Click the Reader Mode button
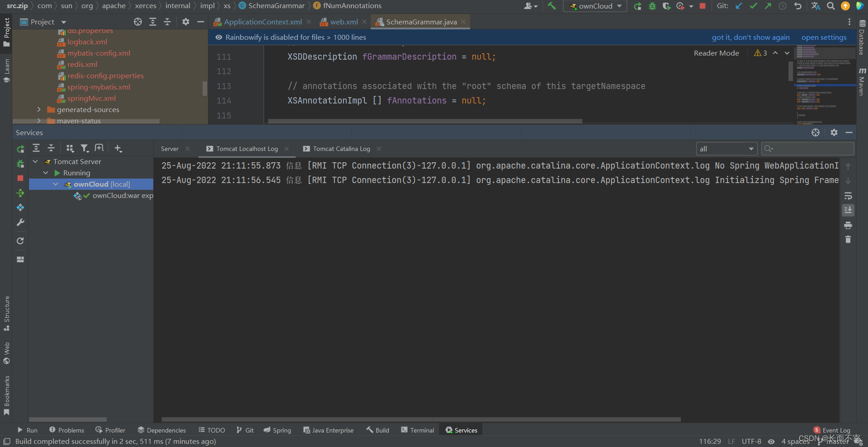Screen dimensions: 868x447 click(x=716, y=53)
